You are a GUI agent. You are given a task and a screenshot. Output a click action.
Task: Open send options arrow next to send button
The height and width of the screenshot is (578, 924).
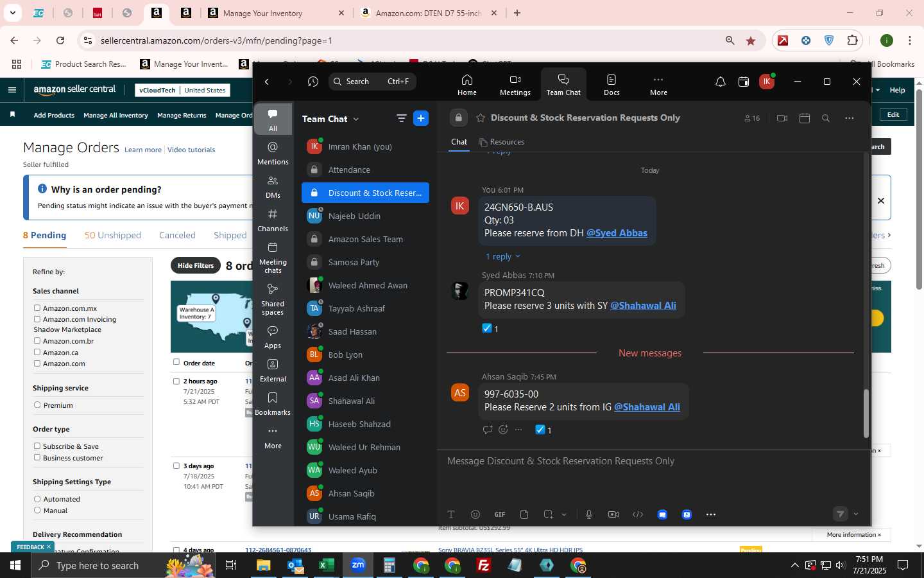[856, 514]
